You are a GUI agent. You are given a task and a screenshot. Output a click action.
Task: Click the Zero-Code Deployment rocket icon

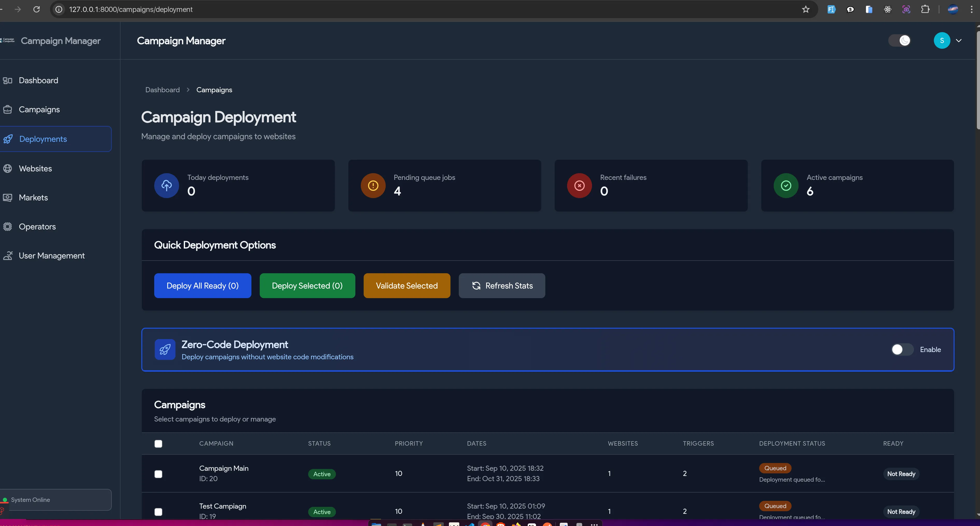click(165, 349)
